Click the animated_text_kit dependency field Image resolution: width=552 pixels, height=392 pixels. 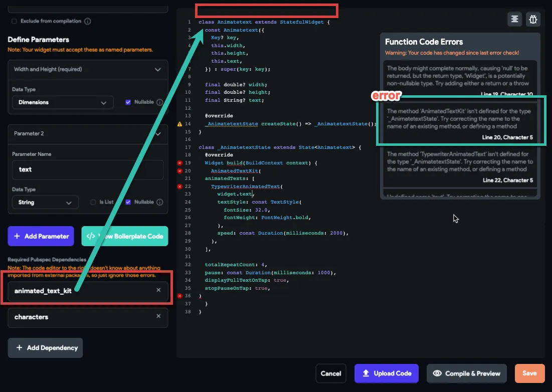(88, 291)
